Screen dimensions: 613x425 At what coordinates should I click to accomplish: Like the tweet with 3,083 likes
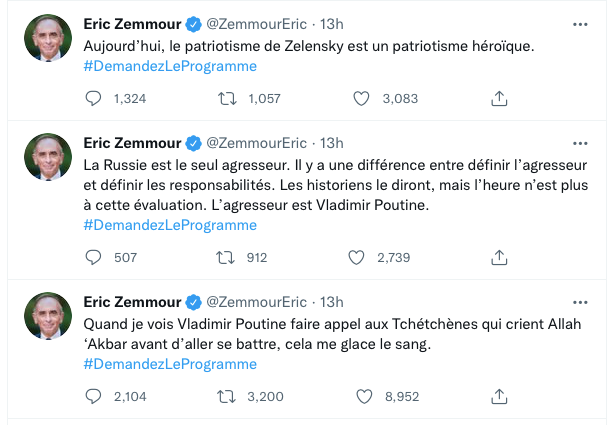tap(361, 99)
